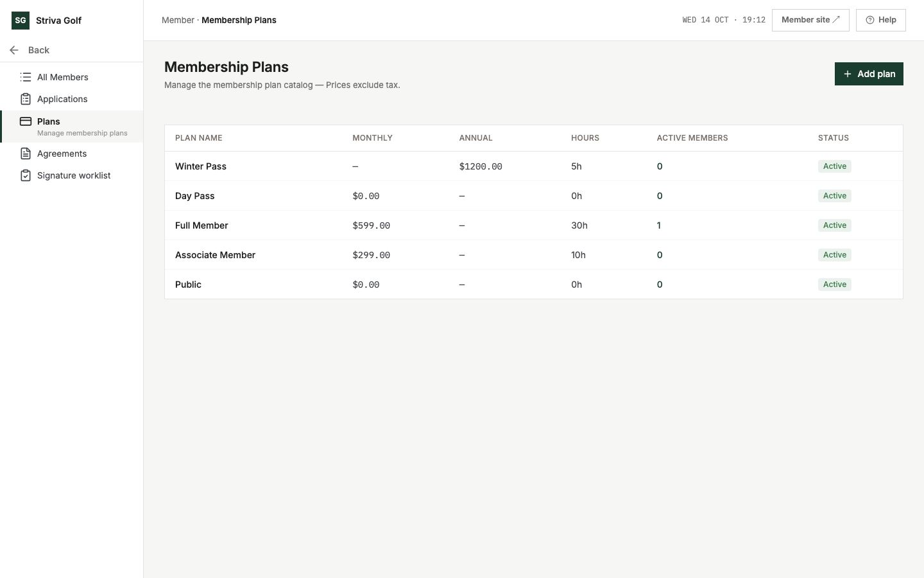Click the $1200.00 annual price

pyautogui.click(x=481, y=166)
